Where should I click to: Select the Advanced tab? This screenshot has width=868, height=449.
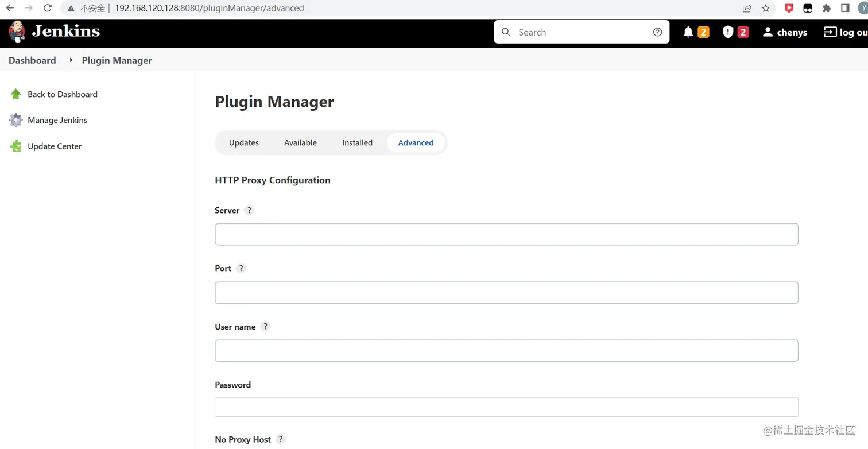pyautogui.click(x=416, y=142)
